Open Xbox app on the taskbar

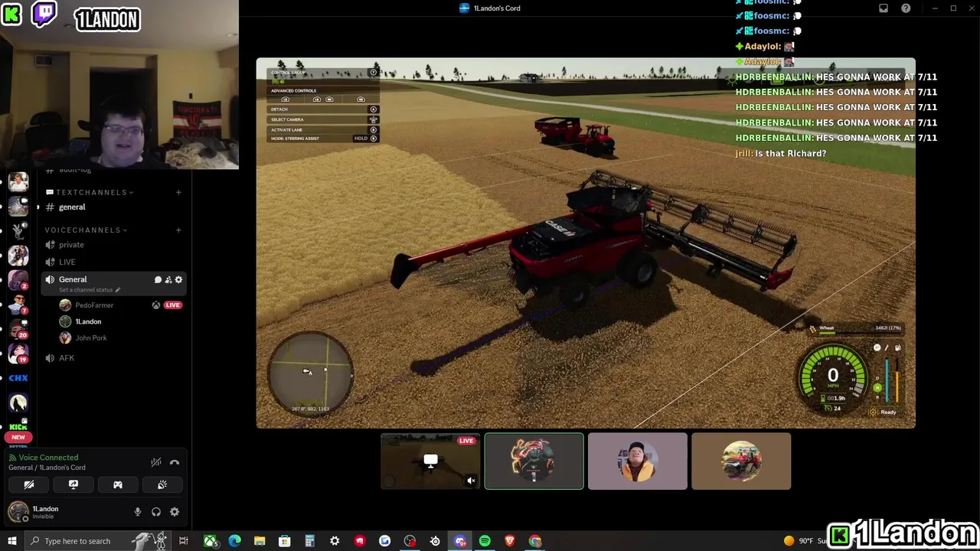tap(210, 541)
